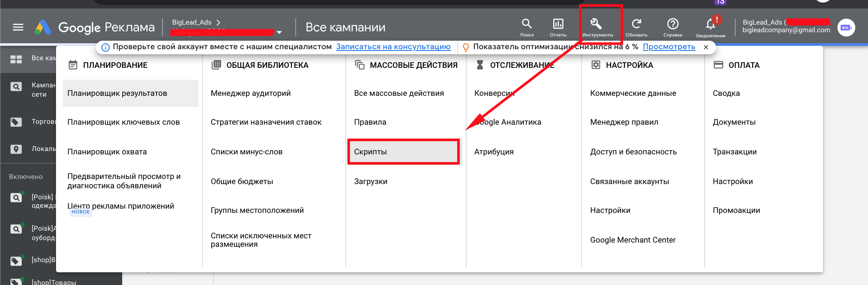Screen dimensions: 868x285
Task: Select shopping campaigns tag icon in sidebar
Action: pos(16,122)
